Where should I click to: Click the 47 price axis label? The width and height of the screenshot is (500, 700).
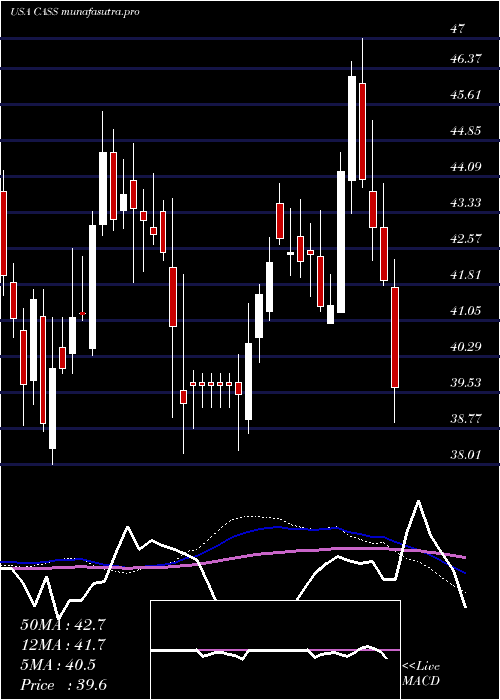[458, 29]
